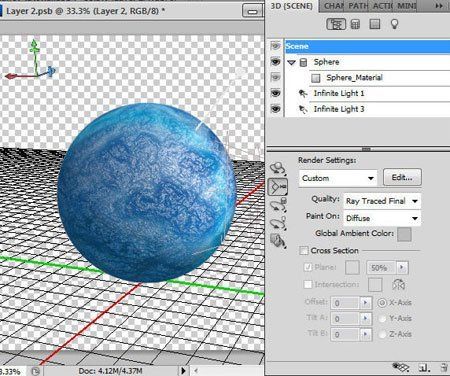
Task: Click the Edit... render settings button
Action: pyautogui.click(x=402, y=178)
